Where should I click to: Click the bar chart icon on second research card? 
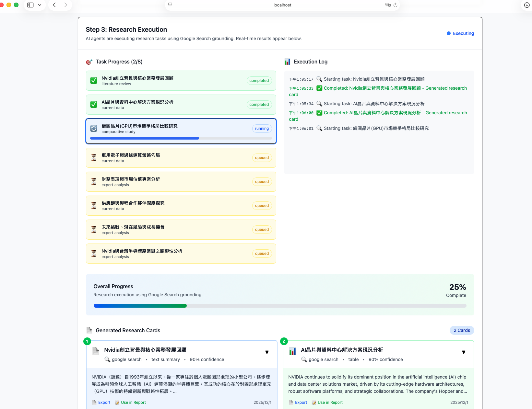click(x=292, y=351)
